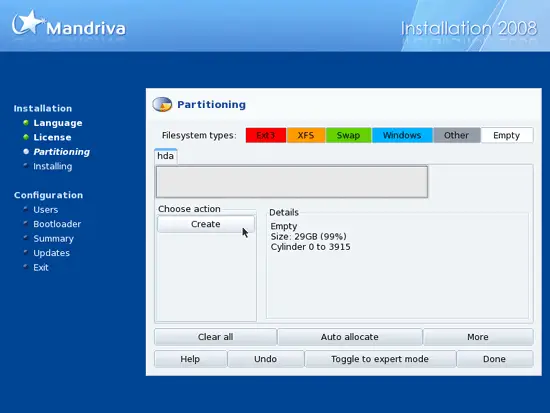Viewport: 550px width, 413px height.
Task: Click the green bullet beside Language
Action: pos(26,123)
